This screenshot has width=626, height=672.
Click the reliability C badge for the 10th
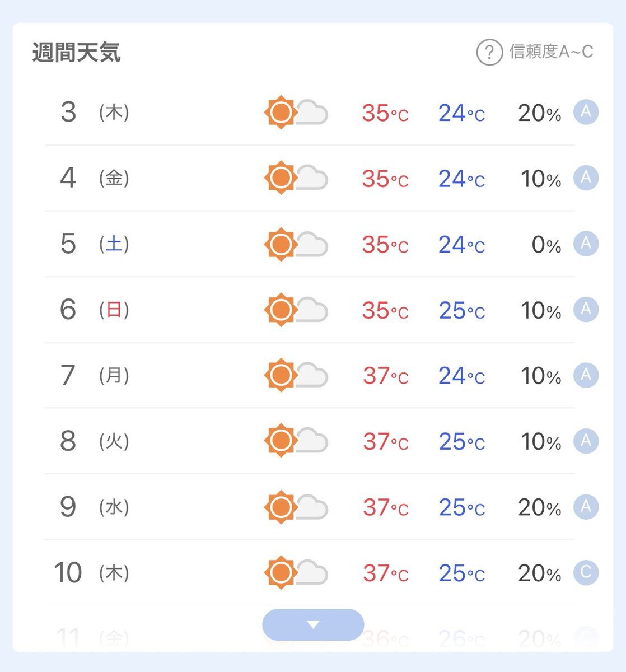(586, 572)
